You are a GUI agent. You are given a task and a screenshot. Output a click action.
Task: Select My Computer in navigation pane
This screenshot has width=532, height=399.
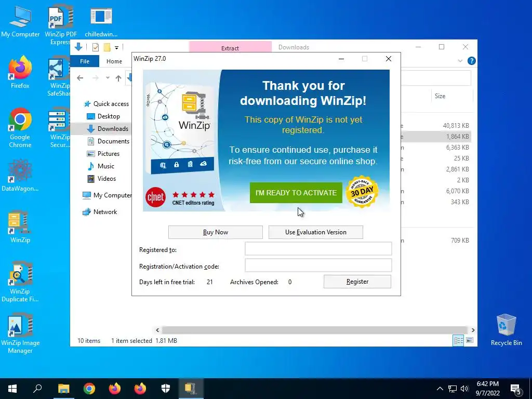(107, 195)
